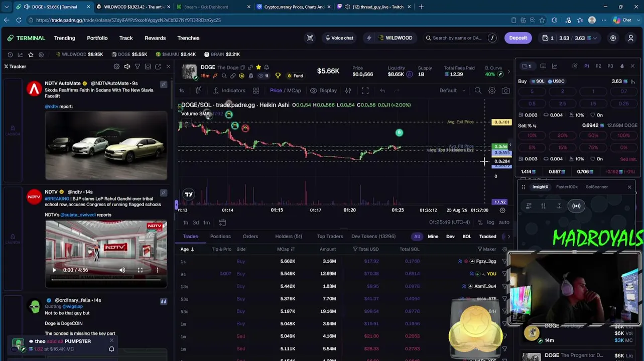This screenshot has height=361, width=644.
Task: Pop out the Tracker panel
Action: click(158, 67)
